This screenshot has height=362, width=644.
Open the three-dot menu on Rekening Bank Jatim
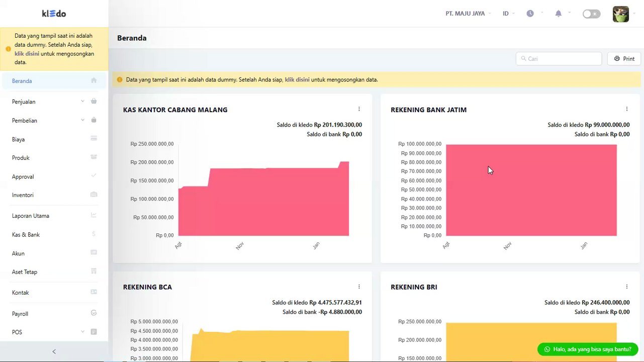point(626,109)
